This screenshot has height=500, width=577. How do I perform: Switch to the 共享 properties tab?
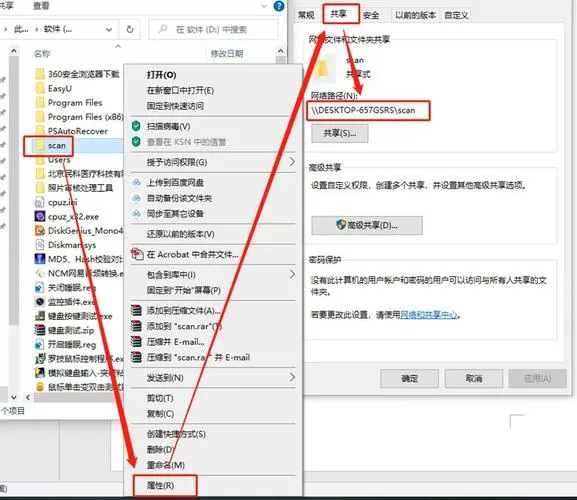tap(339, 14)
